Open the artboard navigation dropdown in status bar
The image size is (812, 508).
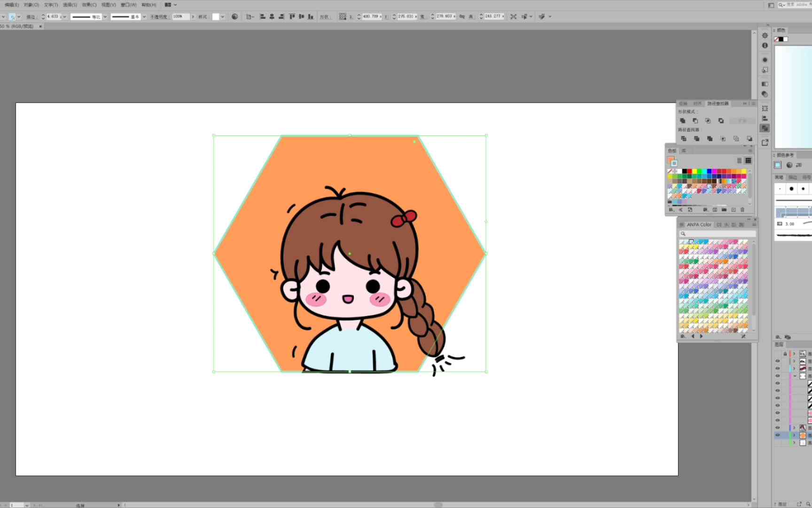coord(27,505)
